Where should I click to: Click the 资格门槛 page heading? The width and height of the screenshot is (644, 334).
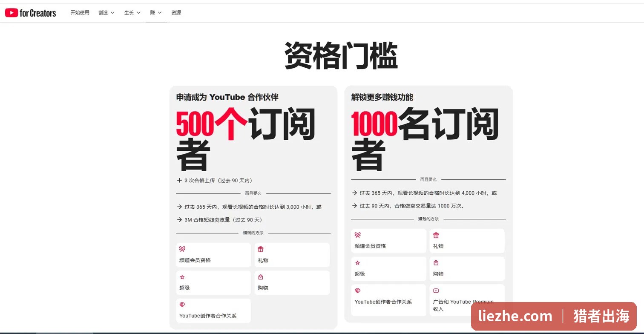tap(341, 56)
